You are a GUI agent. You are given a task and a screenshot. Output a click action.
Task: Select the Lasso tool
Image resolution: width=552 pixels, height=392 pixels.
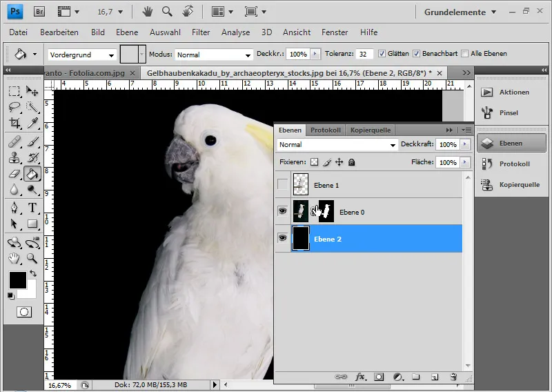[14, 107]
